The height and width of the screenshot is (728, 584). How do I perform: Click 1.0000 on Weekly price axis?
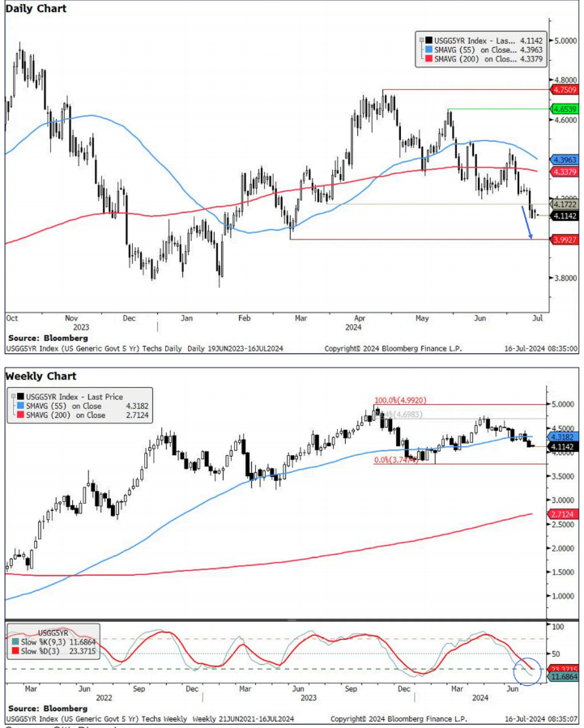click(x=563, y=596)
